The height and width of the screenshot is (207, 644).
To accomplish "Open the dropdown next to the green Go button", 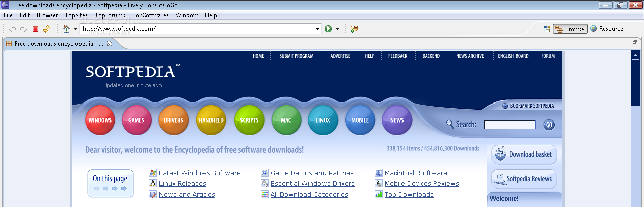I will point(338,29).
